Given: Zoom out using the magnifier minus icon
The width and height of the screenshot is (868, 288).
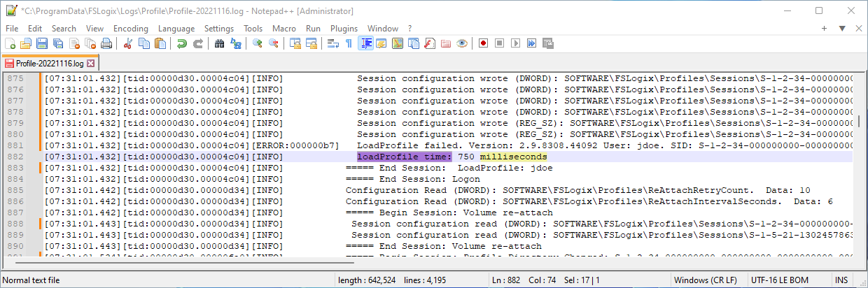Looking at the screenshot, I should tap(273, 43).
